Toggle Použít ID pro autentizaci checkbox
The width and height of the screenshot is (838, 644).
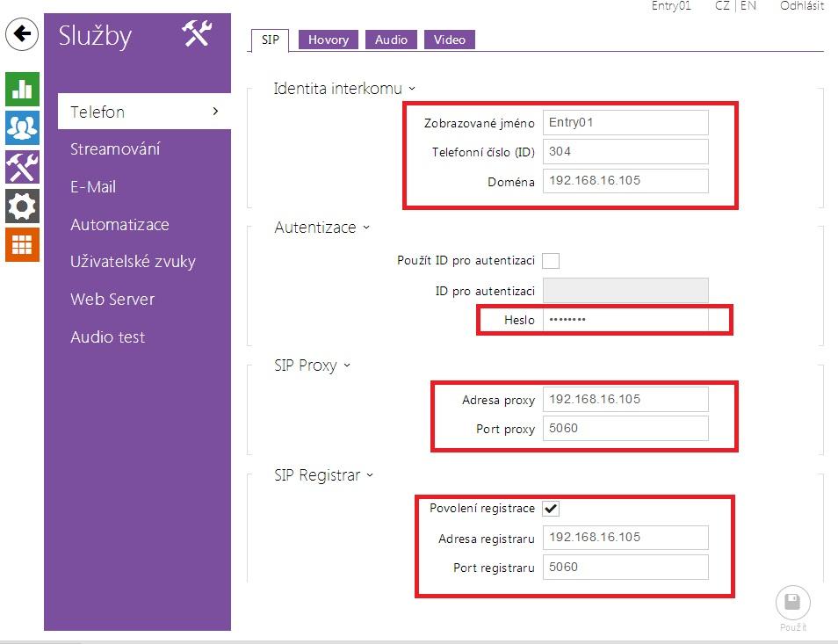coord(551,261)
